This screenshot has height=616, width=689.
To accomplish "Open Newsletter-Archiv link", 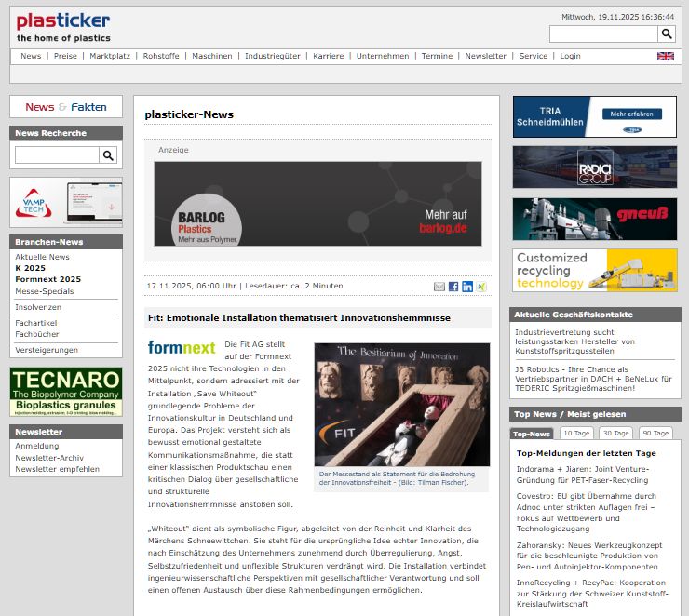I will [x=49, y=458].
